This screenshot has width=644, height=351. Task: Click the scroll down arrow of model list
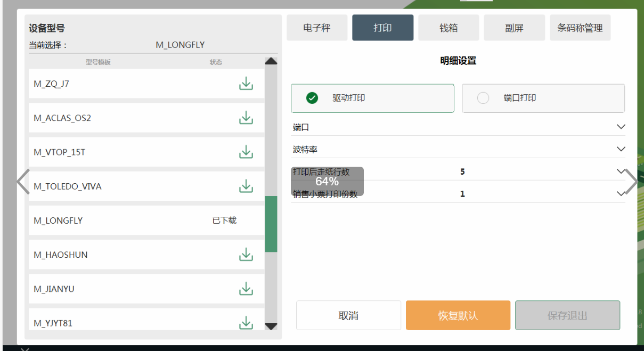(x=271, y=326)
